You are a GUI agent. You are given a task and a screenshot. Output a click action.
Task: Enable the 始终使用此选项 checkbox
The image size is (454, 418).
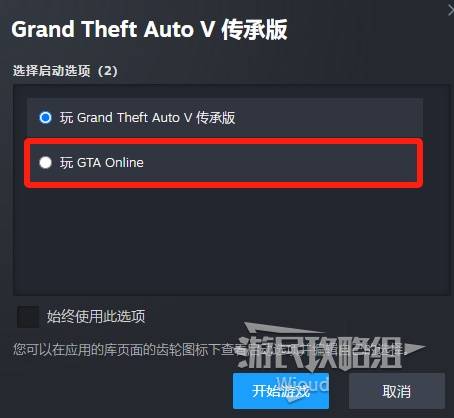coord(28,317)
